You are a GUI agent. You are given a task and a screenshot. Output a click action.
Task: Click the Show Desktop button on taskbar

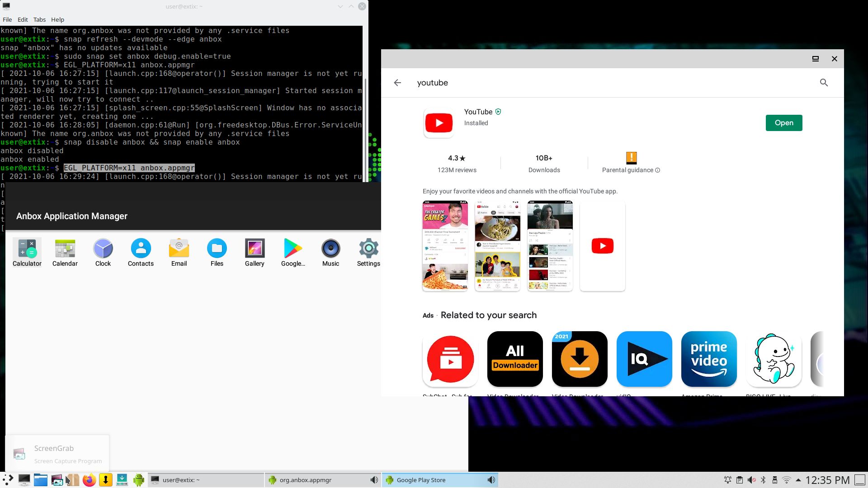860,480
